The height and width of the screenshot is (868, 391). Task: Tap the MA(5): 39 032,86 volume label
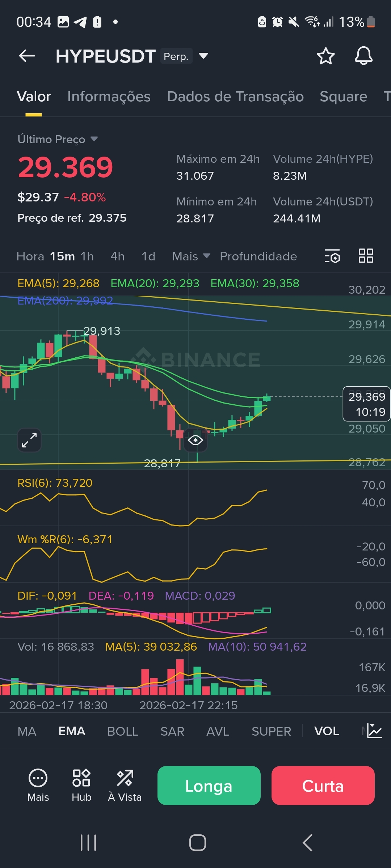[x=151, y=647]
